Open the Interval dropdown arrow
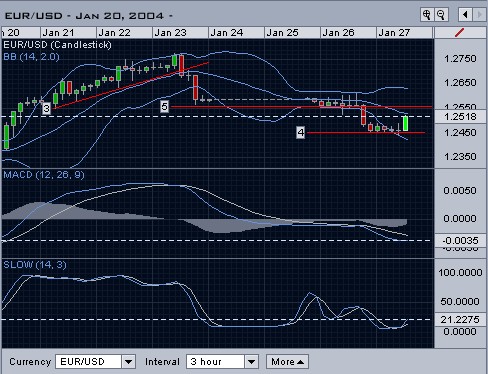Screen dimensions: 488x374 point(251,362)
